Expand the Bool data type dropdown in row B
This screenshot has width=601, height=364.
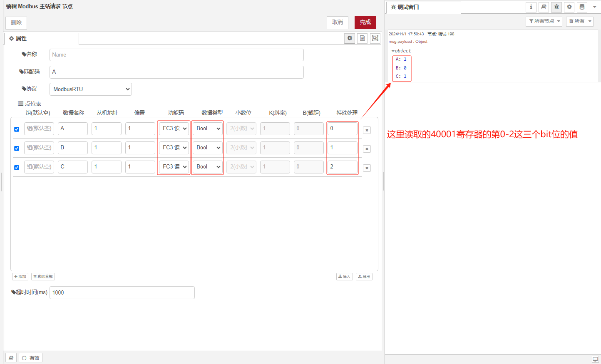(x=208, y=148)
